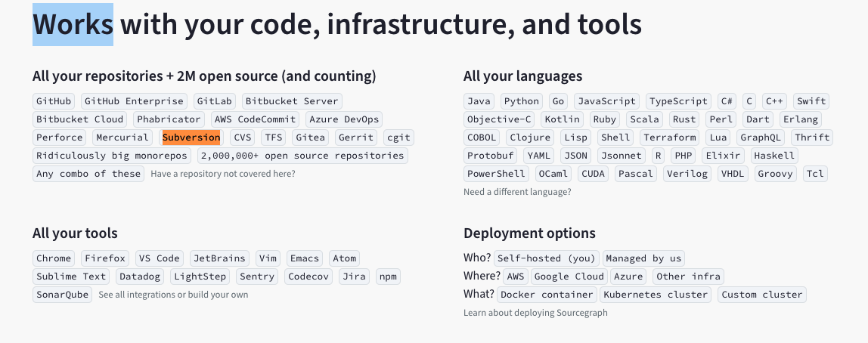Select the Mercurial tag

pos(122,138)
